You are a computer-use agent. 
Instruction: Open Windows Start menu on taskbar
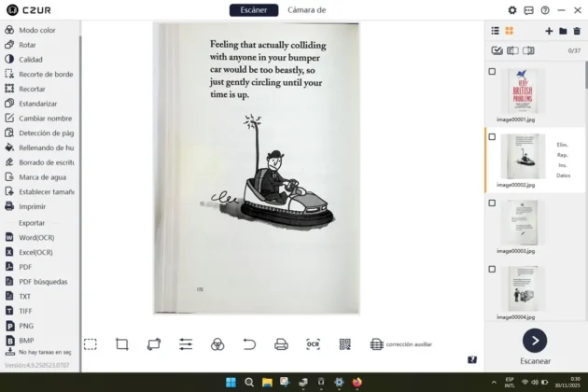point(230,382)
